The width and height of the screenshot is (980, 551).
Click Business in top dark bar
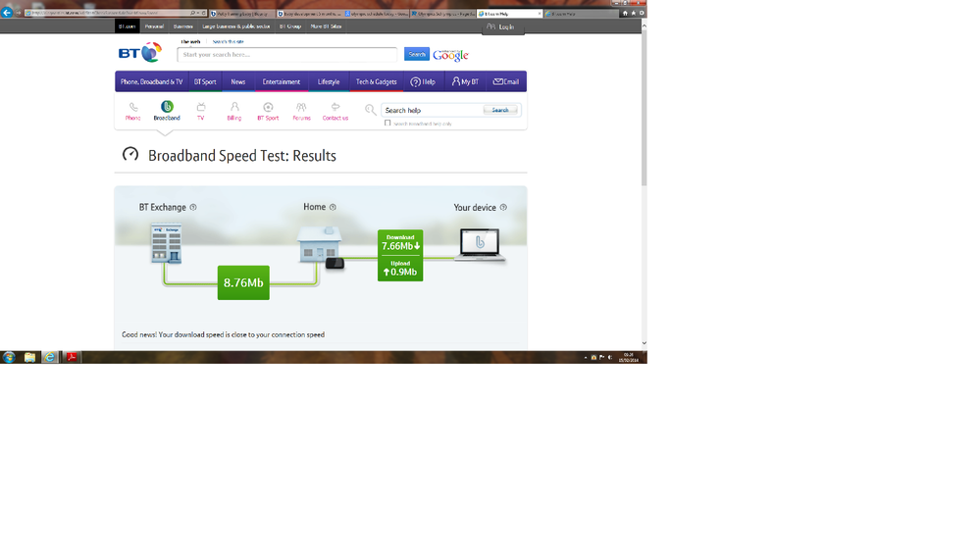click(x=183, y=26)
